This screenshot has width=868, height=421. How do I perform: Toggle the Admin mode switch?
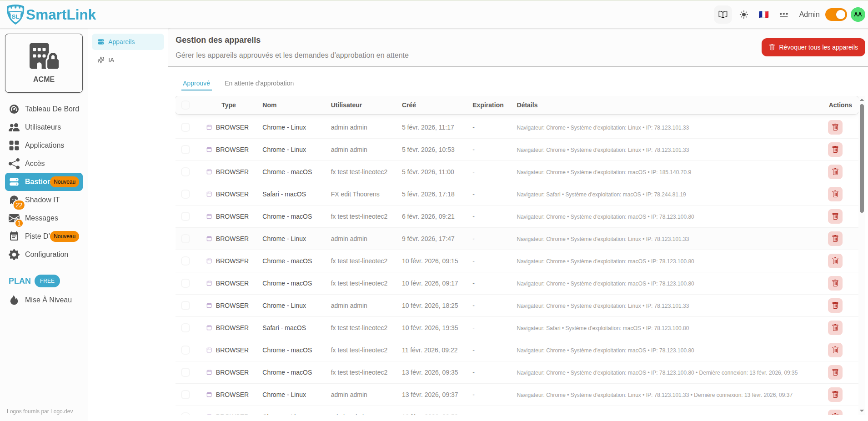pyautogui.click(x=836, y=15)
